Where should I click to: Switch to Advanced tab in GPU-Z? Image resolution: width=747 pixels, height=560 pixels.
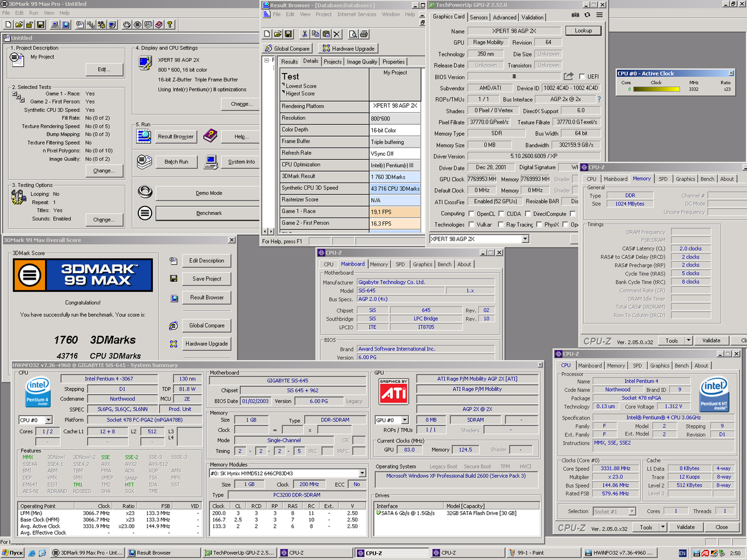pos(505,17)
